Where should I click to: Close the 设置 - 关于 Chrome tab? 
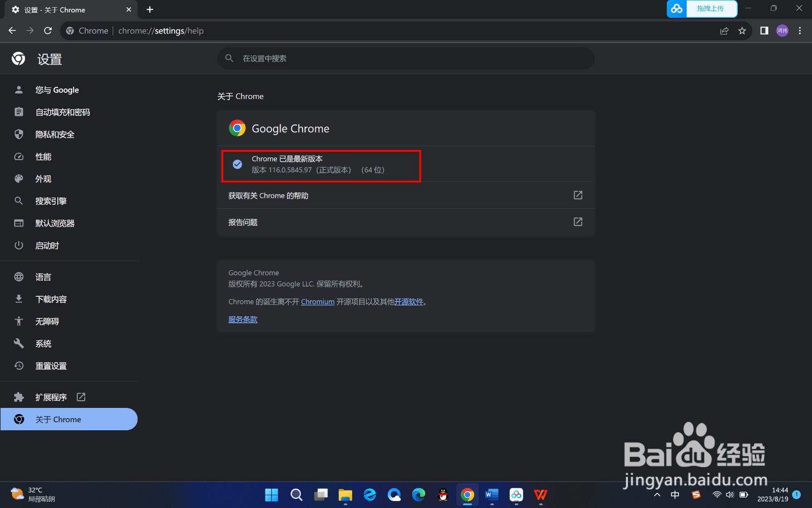point(128,10)
